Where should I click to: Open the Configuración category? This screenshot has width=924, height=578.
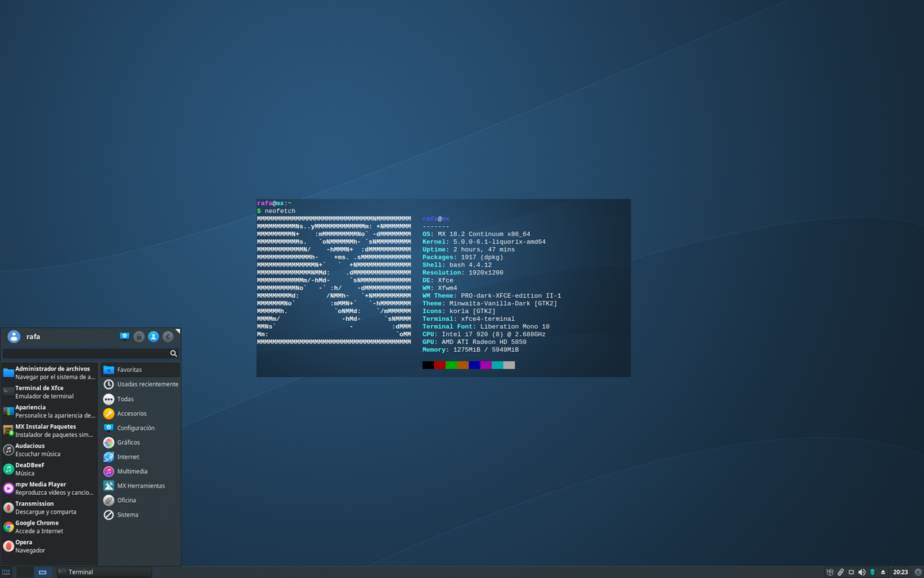(x=140, y=428)
